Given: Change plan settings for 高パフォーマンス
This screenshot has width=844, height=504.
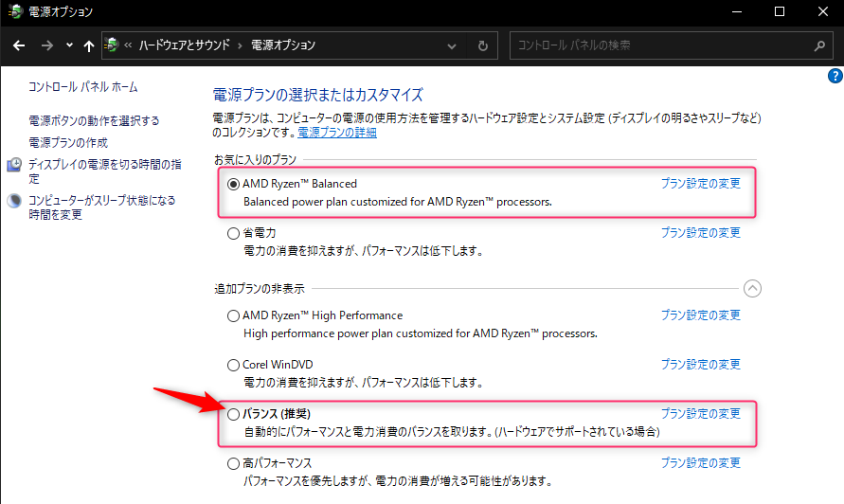Looking at the screenshot, I should [x=701, y=463].
